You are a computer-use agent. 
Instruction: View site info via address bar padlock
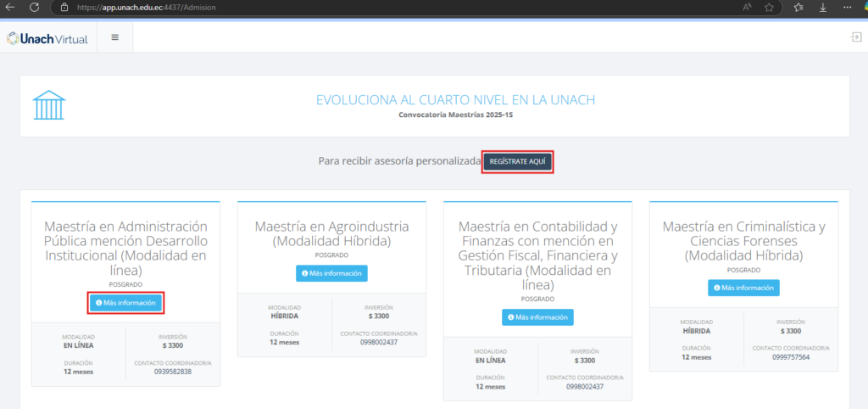click(x=64, y=8)
